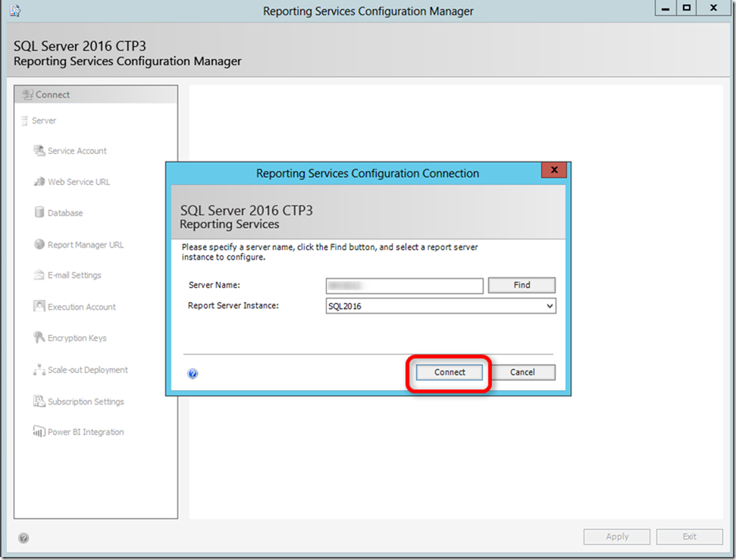Open Power BI Integration page

(x=86, y=432)
